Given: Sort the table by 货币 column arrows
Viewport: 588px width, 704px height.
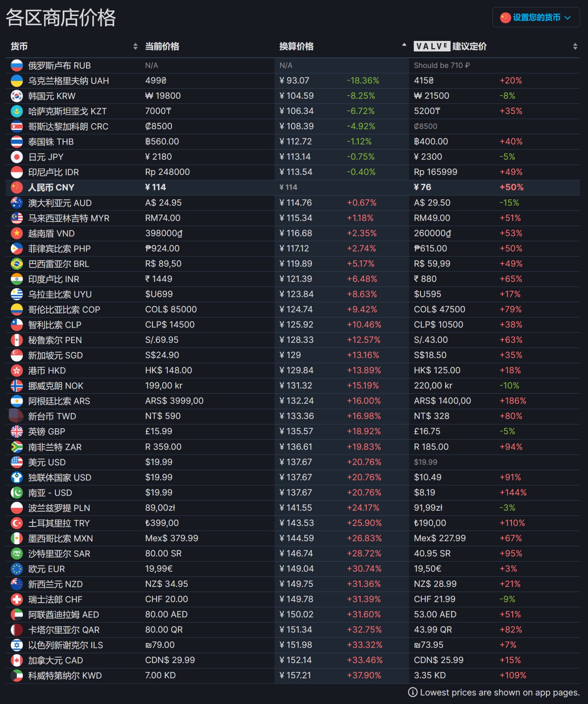Looking at the screenshot, I should (135, 46).
